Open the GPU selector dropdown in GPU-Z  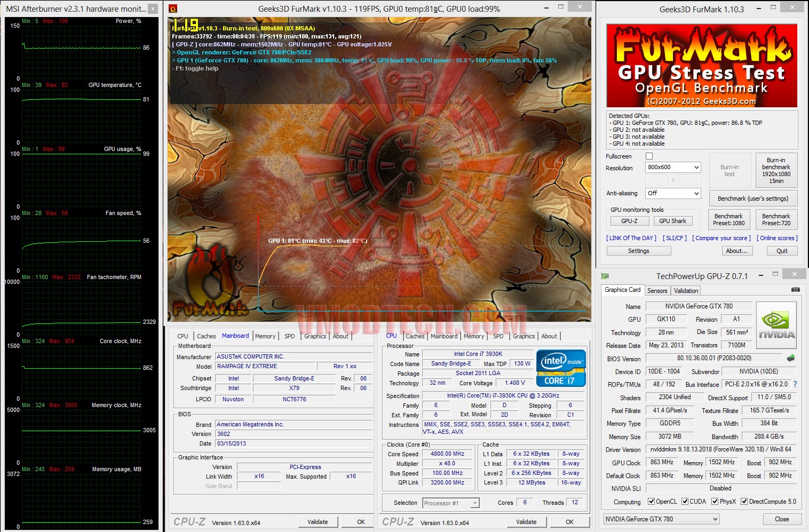coord(661,519)
